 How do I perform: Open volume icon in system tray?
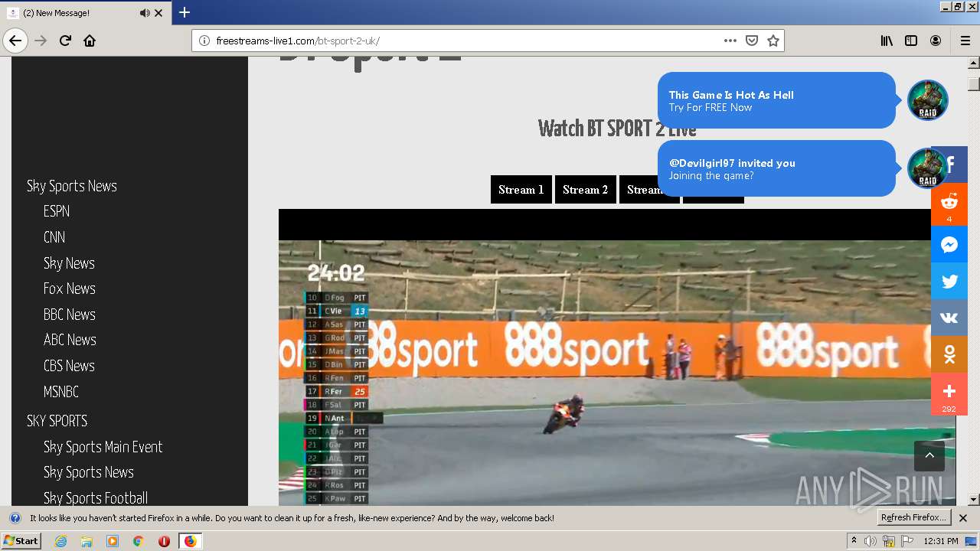pos(871,541)
